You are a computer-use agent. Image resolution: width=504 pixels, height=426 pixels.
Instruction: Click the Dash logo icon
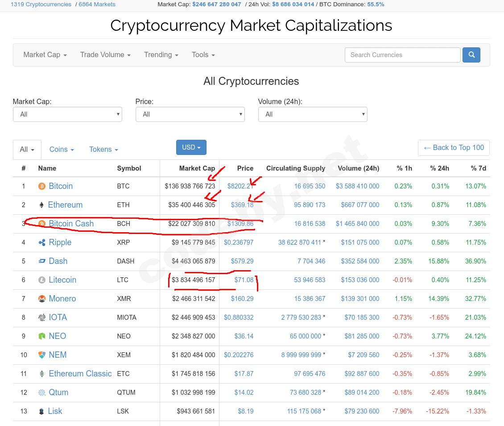(42, 261)
